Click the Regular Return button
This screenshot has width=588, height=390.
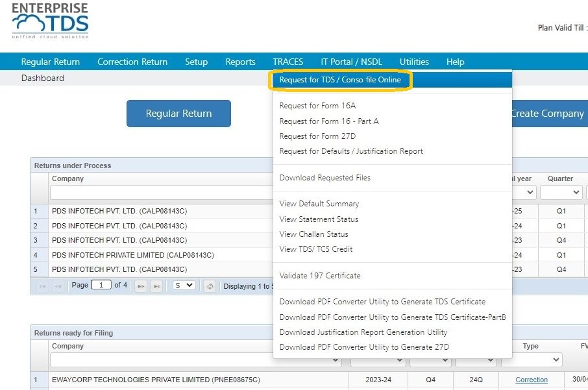178,113
